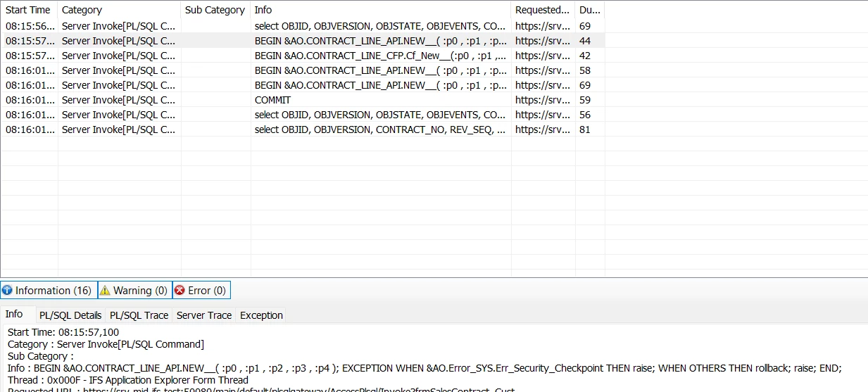This screenshot has width=868, height=392.
Task: Select the top row with duration 69
Action: coord(303,26)
